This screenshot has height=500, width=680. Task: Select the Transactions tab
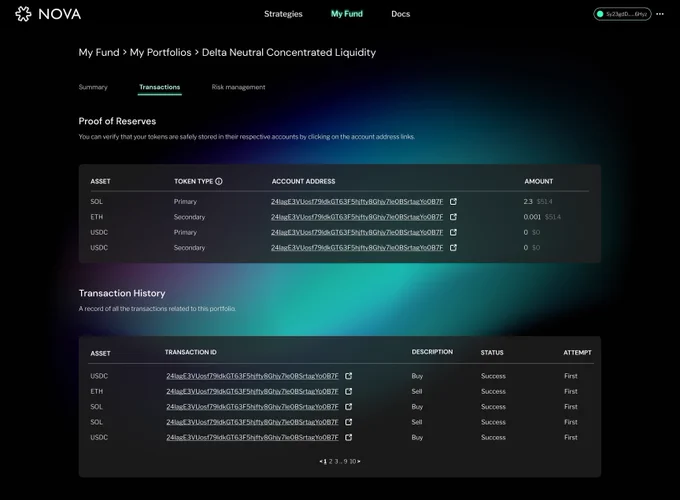click(160, 87)
